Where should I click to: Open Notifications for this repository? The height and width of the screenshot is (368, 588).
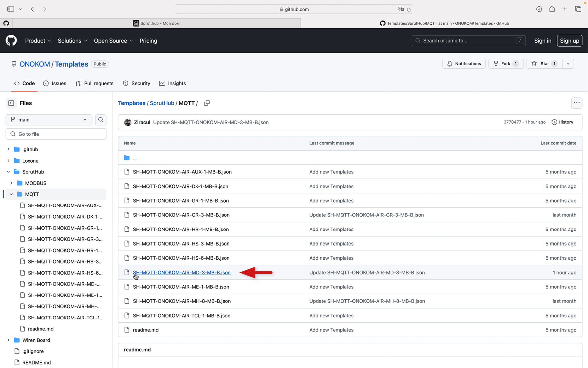point(464,64)
